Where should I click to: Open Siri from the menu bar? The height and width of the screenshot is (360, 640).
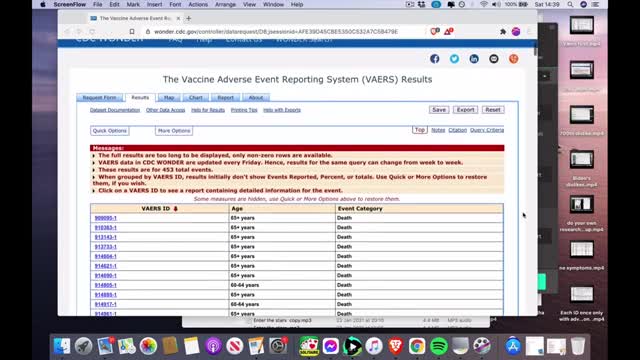[584, 4]
